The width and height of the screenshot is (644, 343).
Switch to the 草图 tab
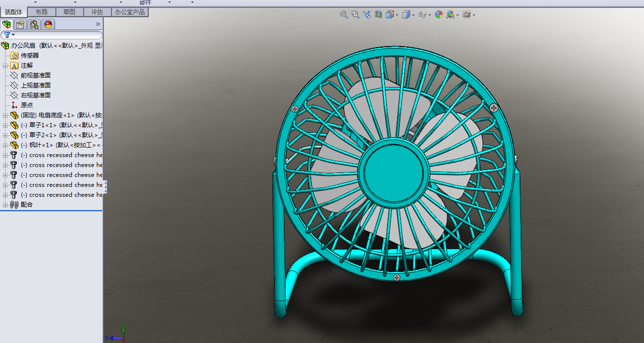click(70, 12)
